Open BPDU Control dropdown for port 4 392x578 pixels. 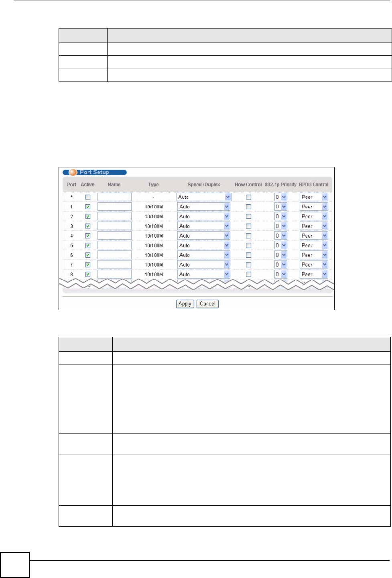click(314, 236)
